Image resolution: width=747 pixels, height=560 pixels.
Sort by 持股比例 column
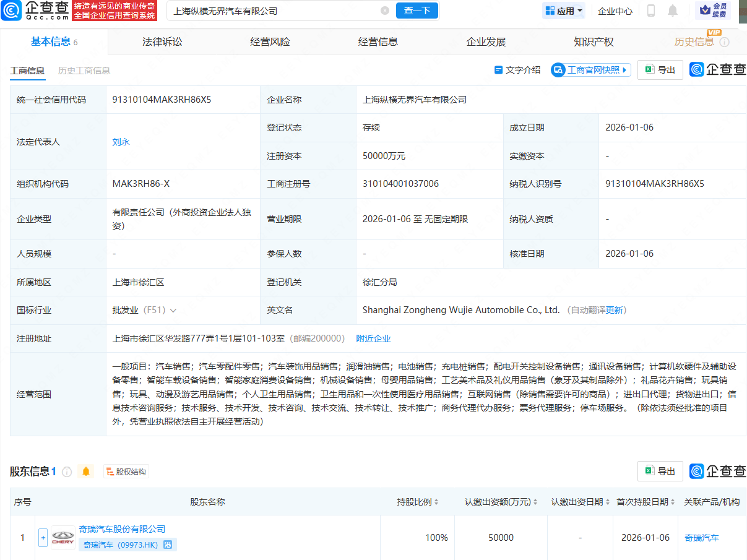pyautogui.click(x=418, y=502)
